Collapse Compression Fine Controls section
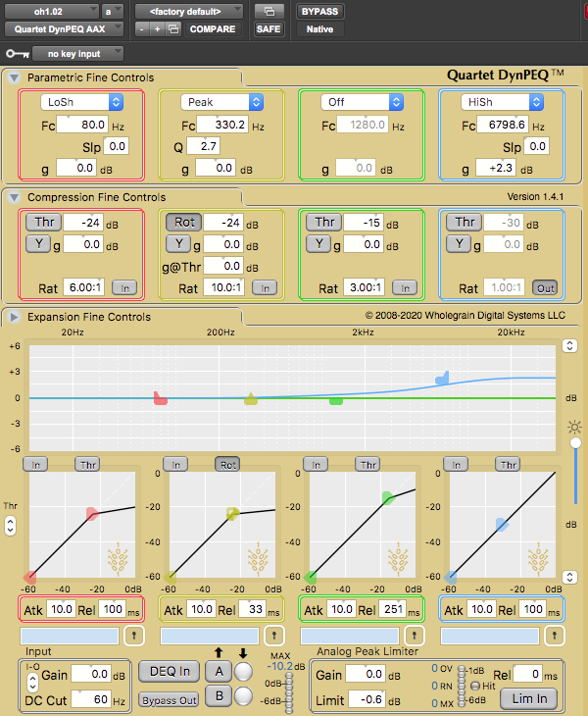Image resolution: width=588 pixels, height=716 pixels. pyautogui.click(x=14, y=197)
